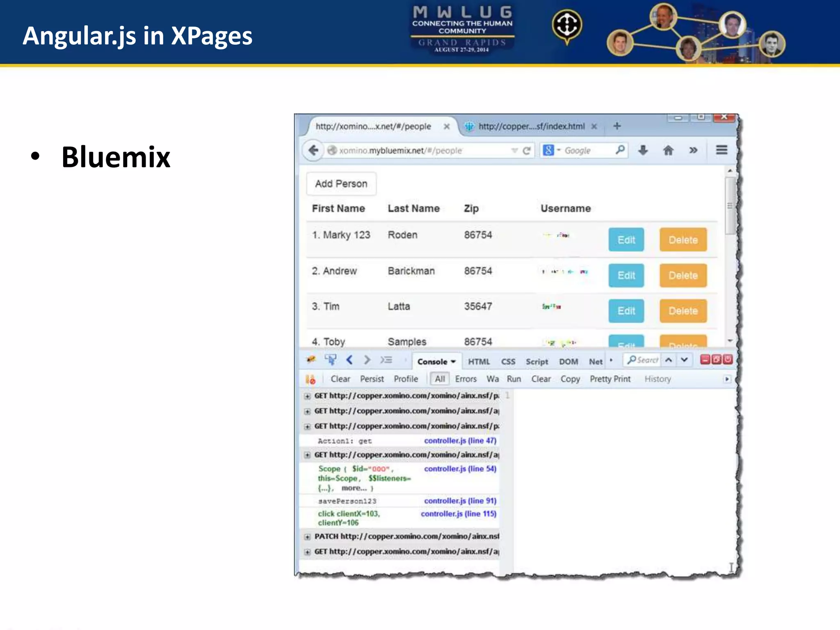Expand the first GET request entry

[x=307, y=396]
